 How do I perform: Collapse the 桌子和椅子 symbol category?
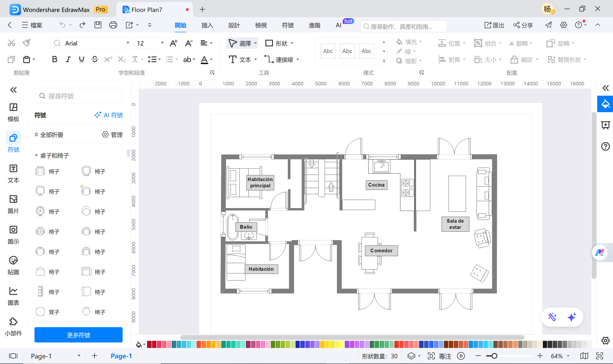click(x=36, y=155)
